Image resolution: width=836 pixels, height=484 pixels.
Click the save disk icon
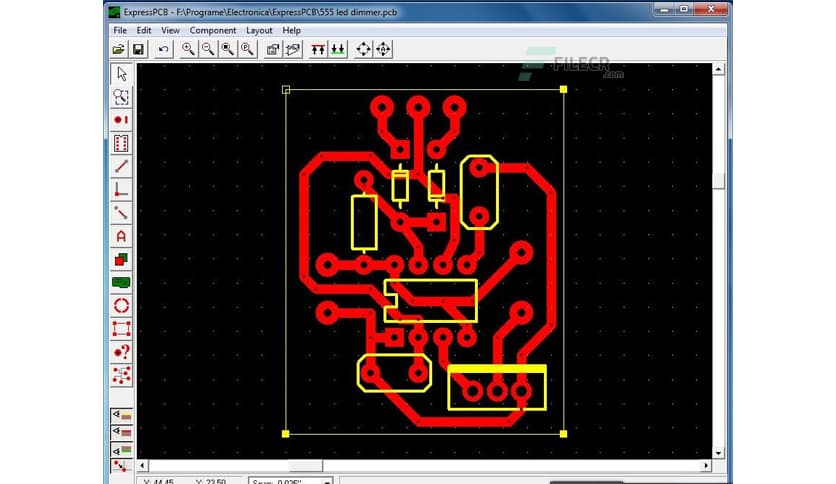tap(138, 49)
